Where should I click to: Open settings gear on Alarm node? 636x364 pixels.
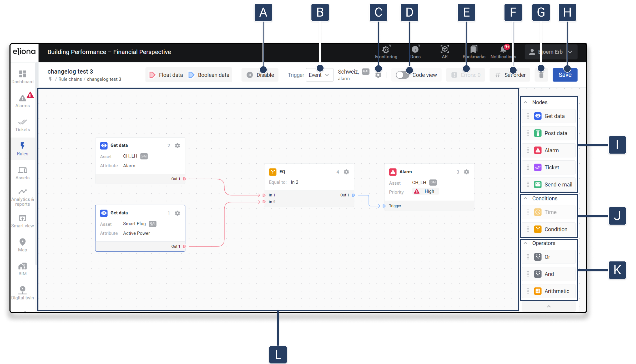point(466,172)
